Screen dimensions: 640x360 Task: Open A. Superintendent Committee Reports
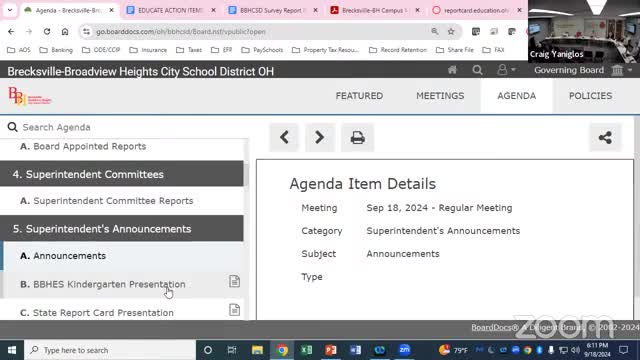(122, 201)
